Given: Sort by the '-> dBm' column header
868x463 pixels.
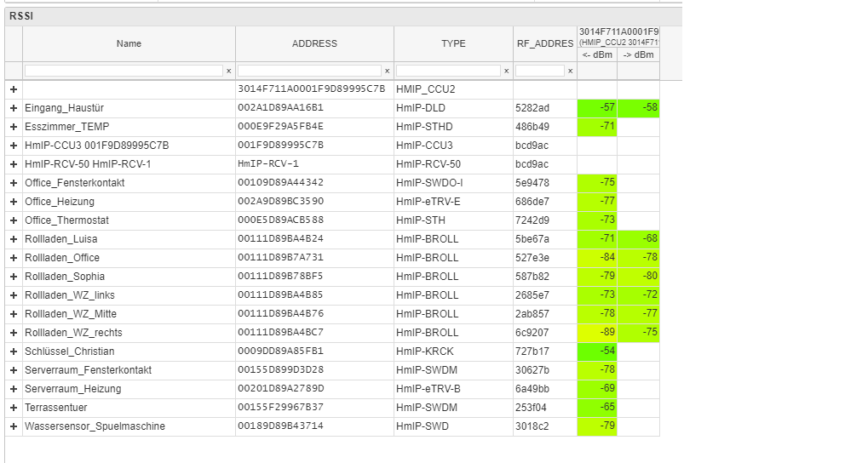Looking at the screenshot, I should (638, 54).
